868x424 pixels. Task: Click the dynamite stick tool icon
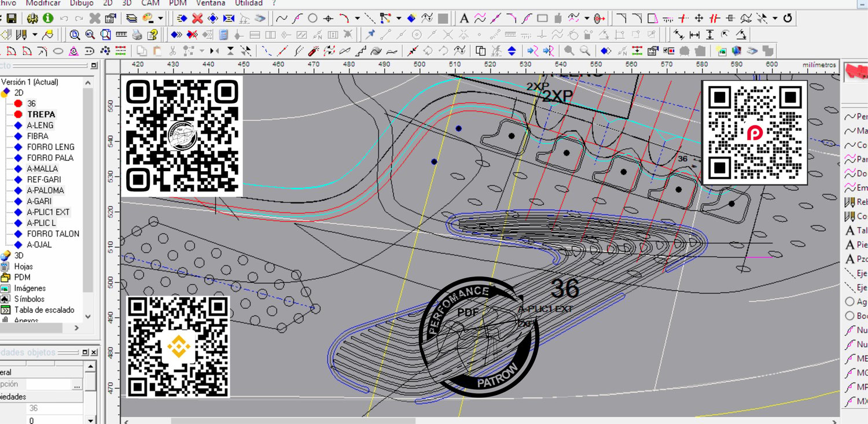click(314, 51)
